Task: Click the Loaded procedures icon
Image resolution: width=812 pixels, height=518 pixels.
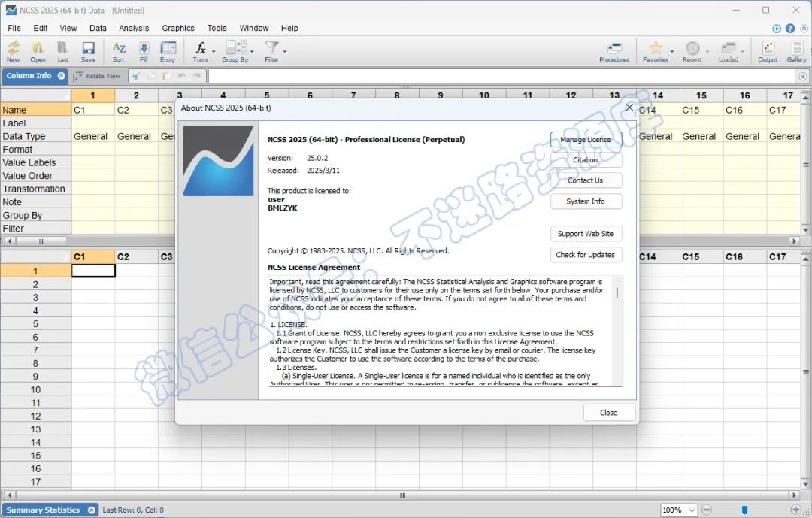Action: [x=728, y=52]
